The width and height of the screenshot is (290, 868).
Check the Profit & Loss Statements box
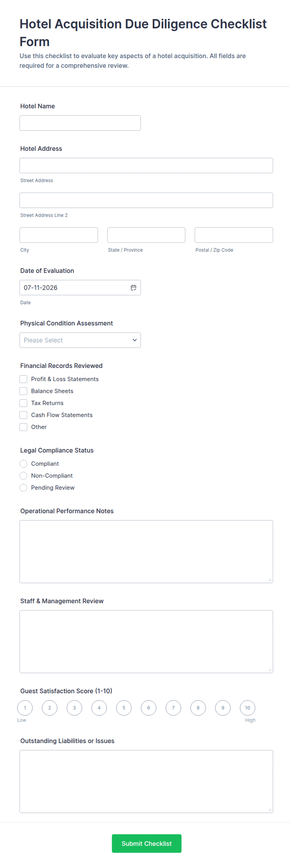[23, 379]
